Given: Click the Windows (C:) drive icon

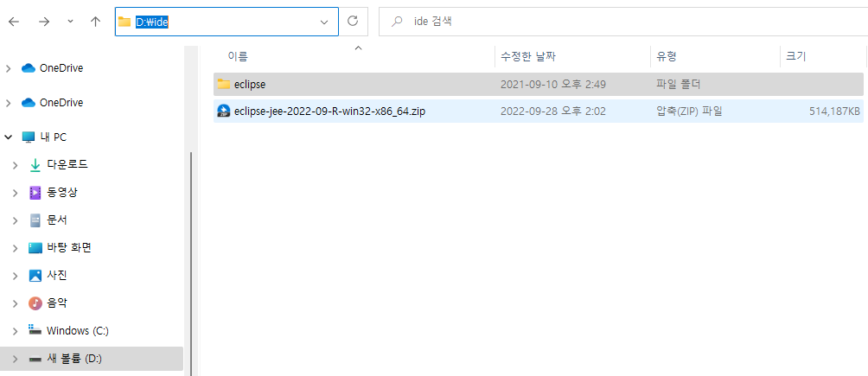Looking at the screenshot, I should pyautogui.click(x=35, y=330).
